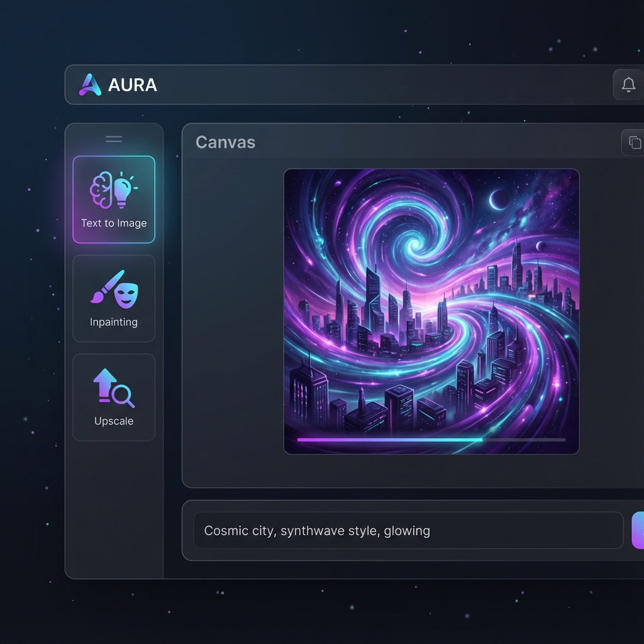The height and width of the screenshot is (644, 644).
Task: Open notifications via the bell icon
Action: tap(628, 84)
